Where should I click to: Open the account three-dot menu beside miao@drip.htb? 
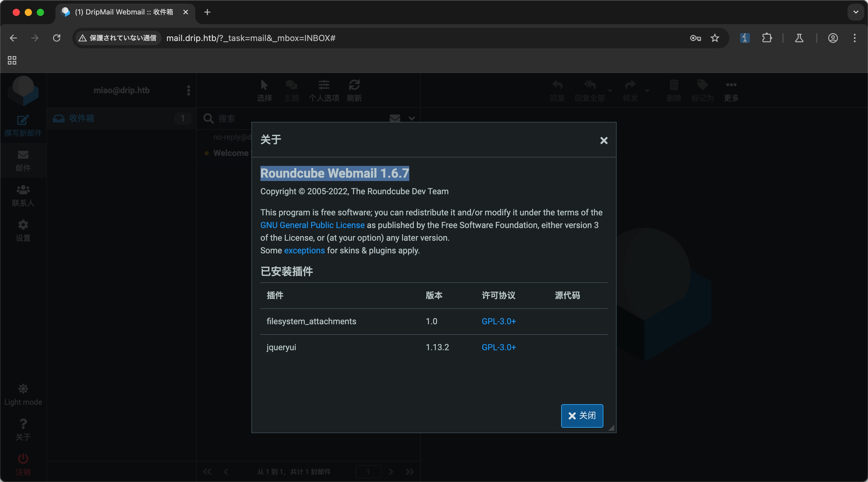click(x=188, y=90)
